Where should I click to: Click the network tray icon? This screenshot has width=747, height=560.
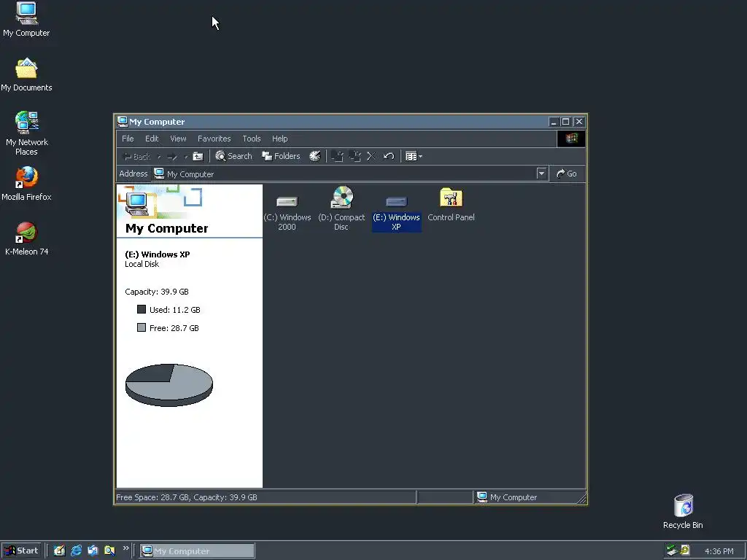(x=672, y=551)
